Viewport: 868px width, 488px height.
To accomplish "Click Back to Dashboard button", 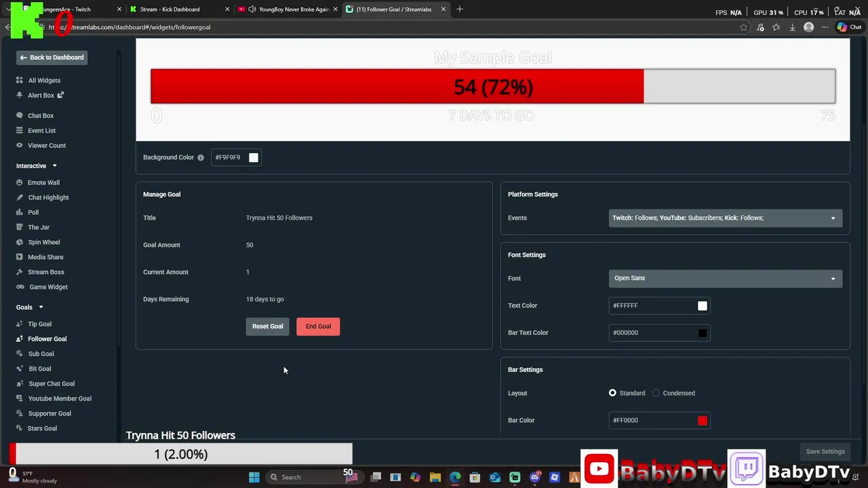I will click(52, 58).
